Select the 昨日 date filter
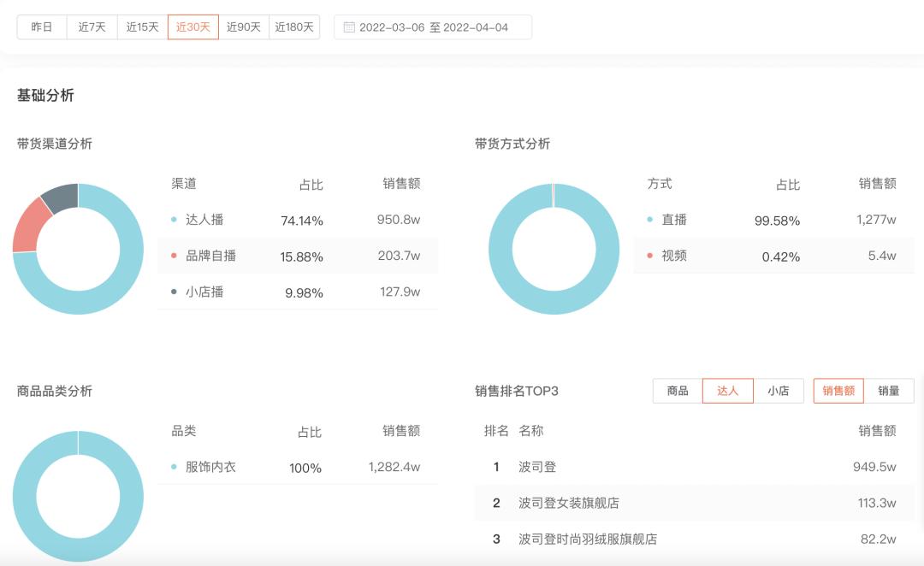The image size is (924, 566). coord(41,27)
